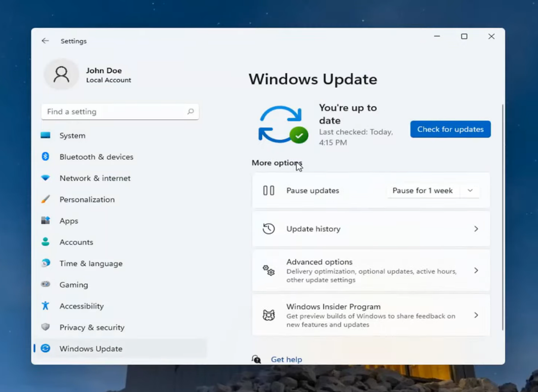538x392 pixels.
Task: Open Advanced options via its chevron
Action: point(476,270)
